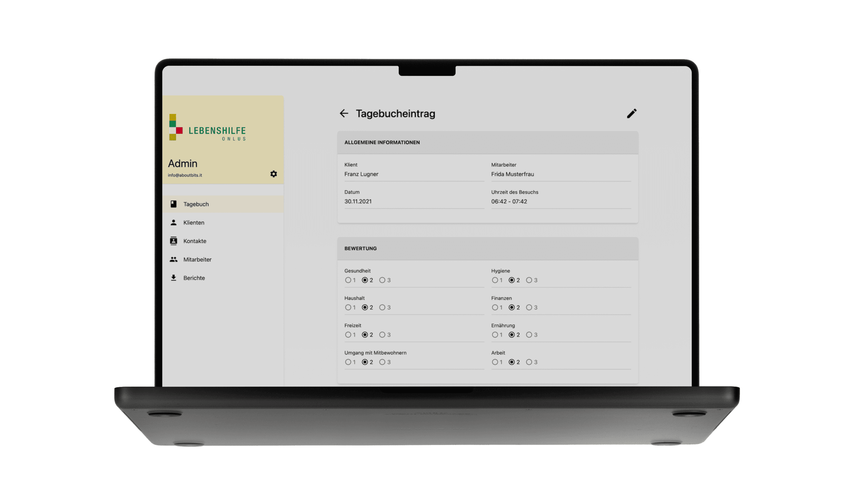Select rating 2 for Arbeit
Viewport: 853px width, 504px height.
pyautogui.click(x=512, y=362)
